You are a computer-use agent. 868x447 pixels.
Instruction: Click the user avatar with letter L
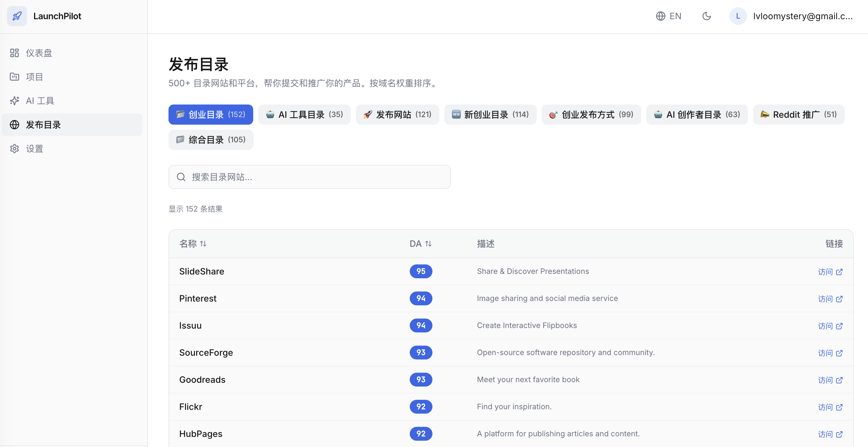738,16
